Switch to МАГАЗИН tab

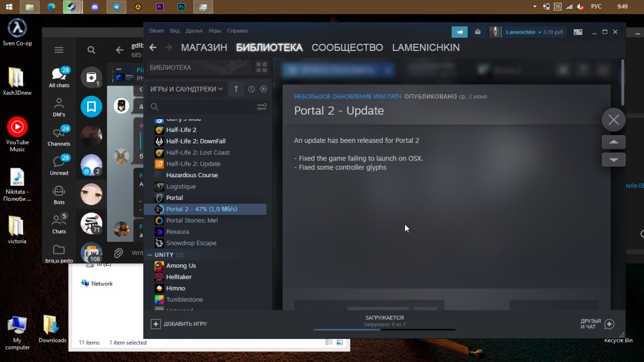204,47
